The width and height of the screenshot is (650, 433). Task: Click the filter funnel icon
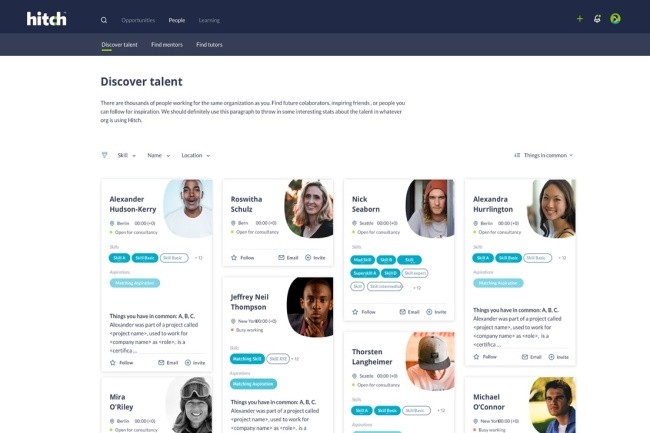104,155
